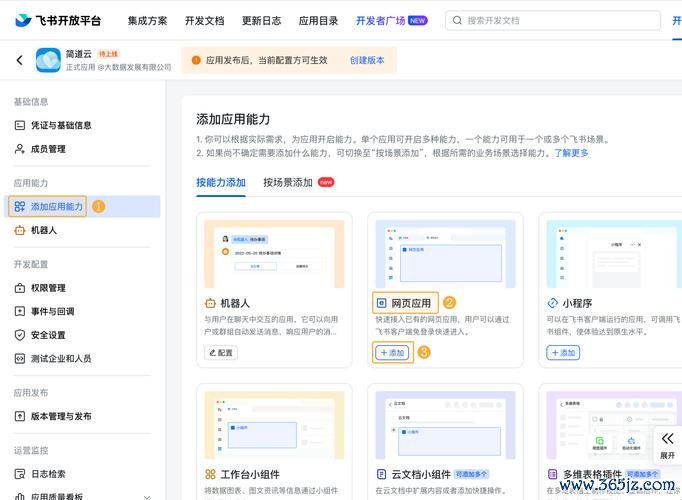
Task: Click the 云文档小组件 card icon
Action: point(381,474)
